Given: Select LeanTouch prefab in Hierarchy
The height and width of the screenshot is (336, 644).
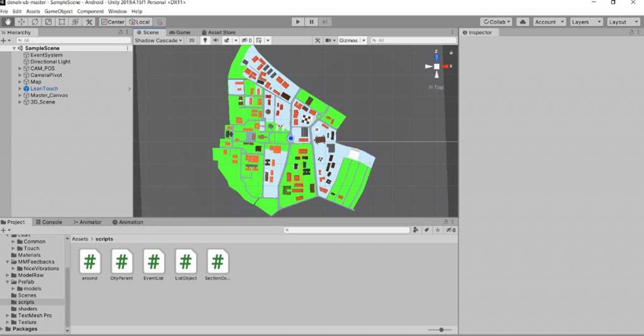Looking at the screenshot, I should click(44, 89).
